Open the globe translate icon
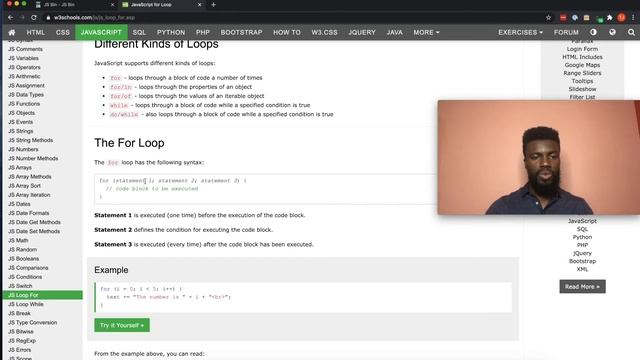This screenshot has width=640, height=360. 612,32
